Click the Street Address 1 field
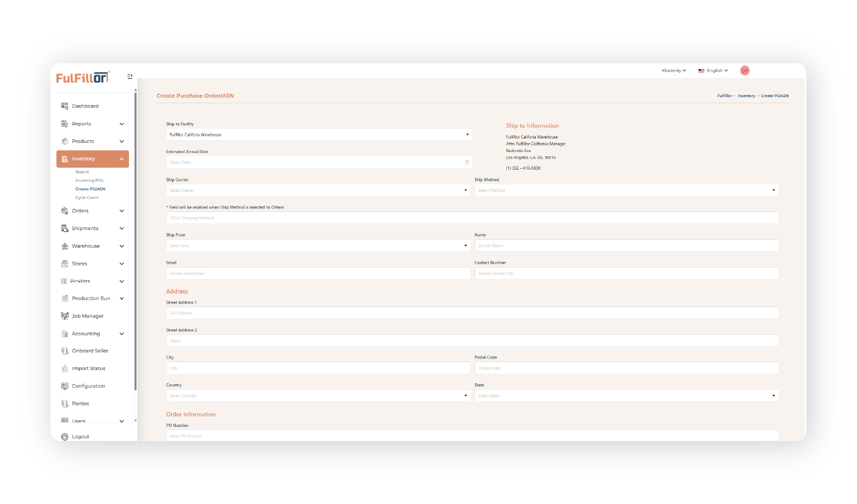Image resolution: width=857 pixels, height=504 pixels. 473,313
